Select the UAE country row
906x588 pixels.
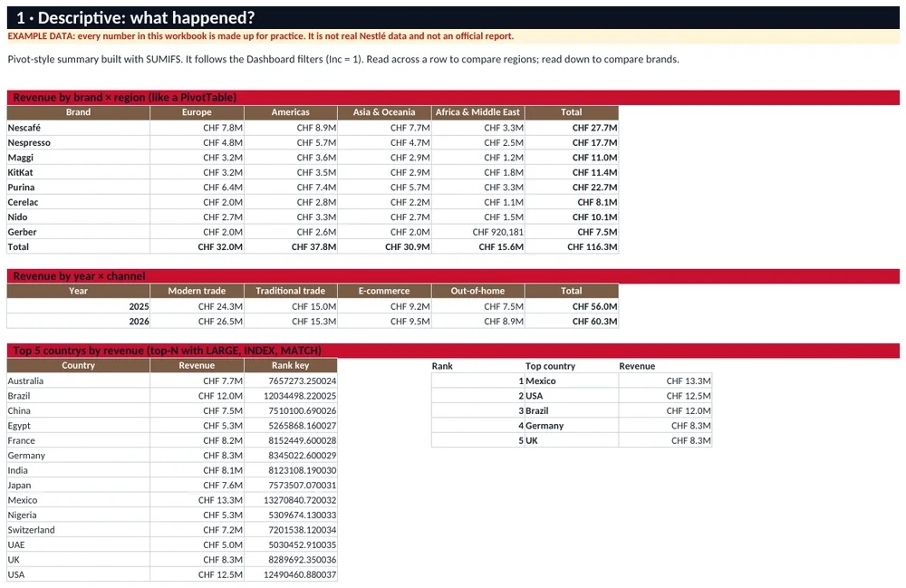pyautogui.click(x=78, y=545)
